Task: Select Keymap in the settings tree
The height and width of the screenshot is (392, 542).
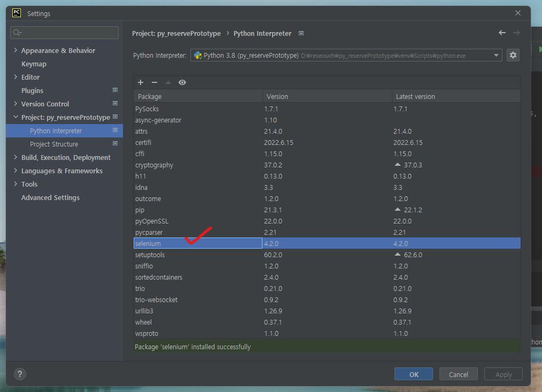Action: click(34, 64)
